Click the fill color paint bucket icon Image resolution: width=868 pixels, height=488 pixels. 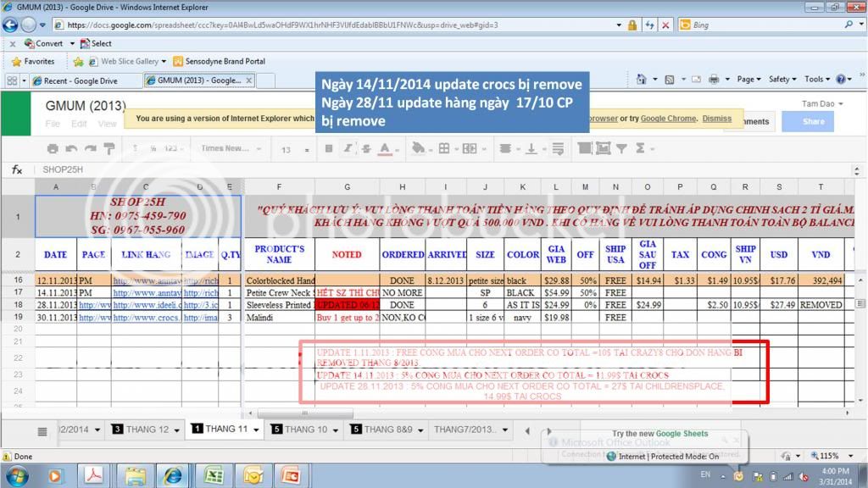point(417,149)
